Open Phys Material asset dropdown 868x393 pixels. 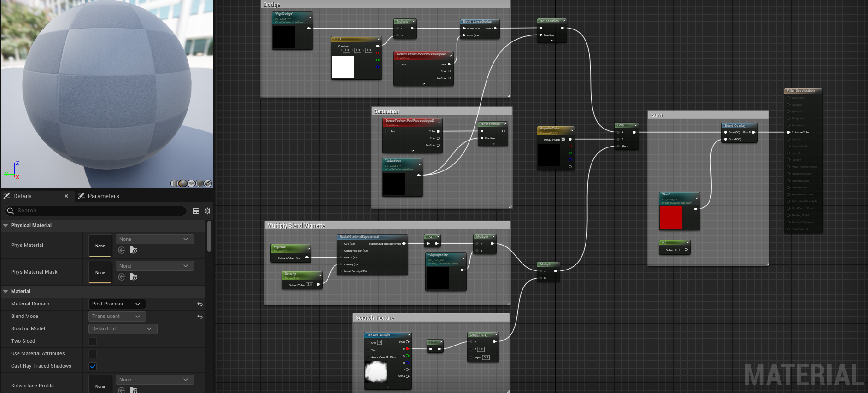point(154,239)
